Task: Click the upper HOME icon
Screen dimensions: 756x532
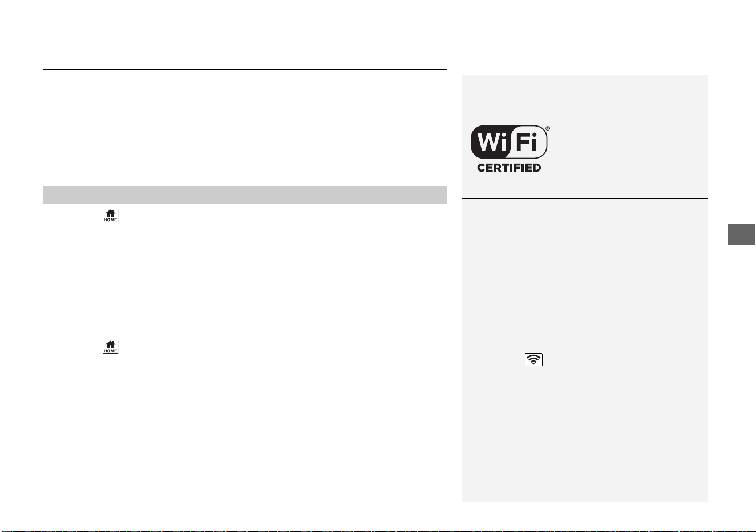Action: click(110, 216)
